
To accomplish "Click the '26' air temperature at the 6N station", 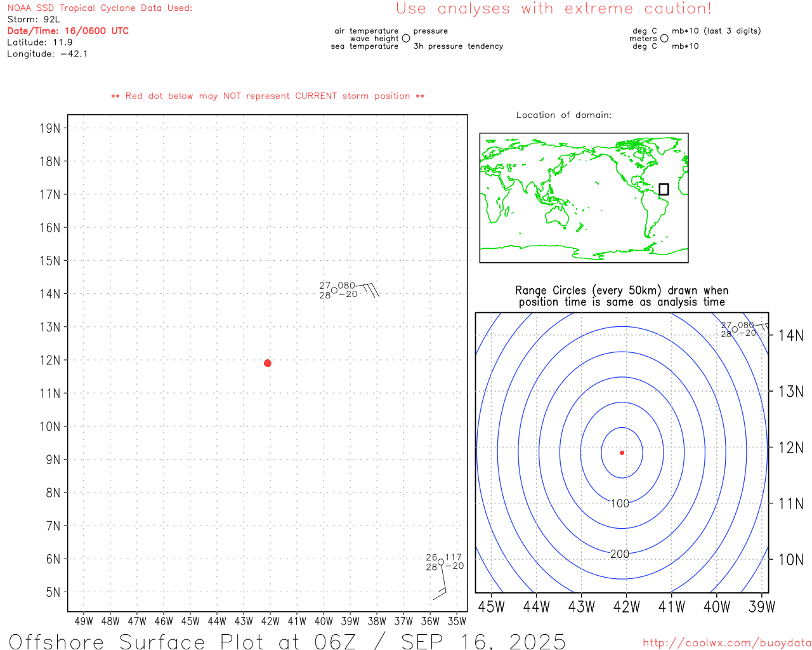I will click(431, 557).
